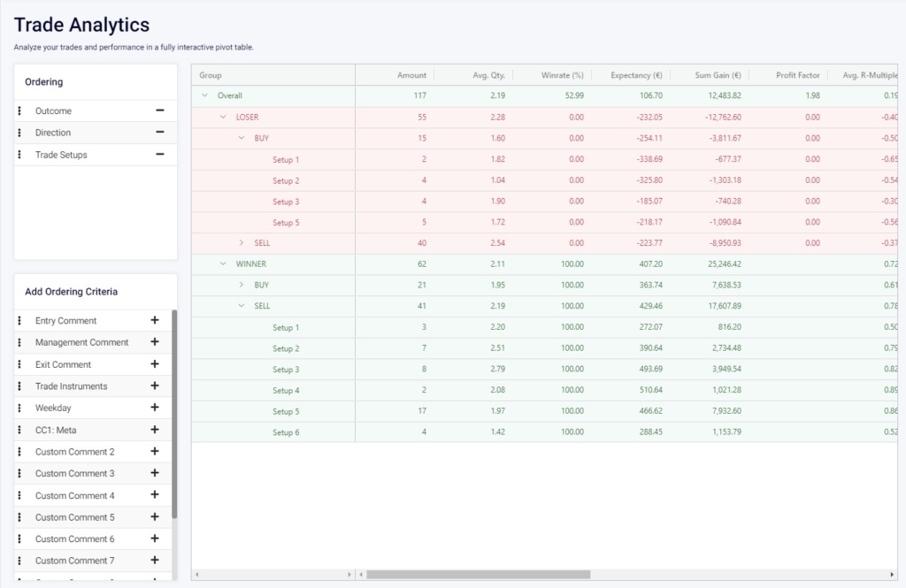Collapse the Overall row

point(204,95)
